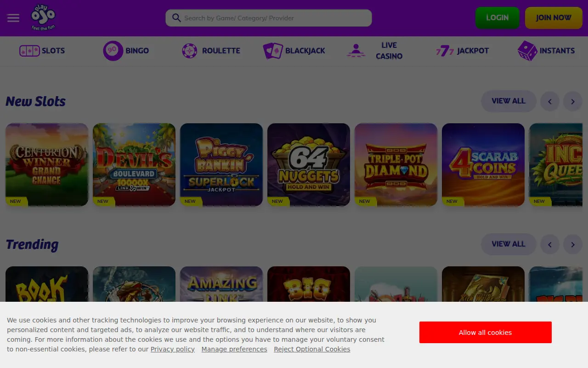Open 4 Scarab Coins game
Viewport: 588px width, 368px height.
pos(483,165)
